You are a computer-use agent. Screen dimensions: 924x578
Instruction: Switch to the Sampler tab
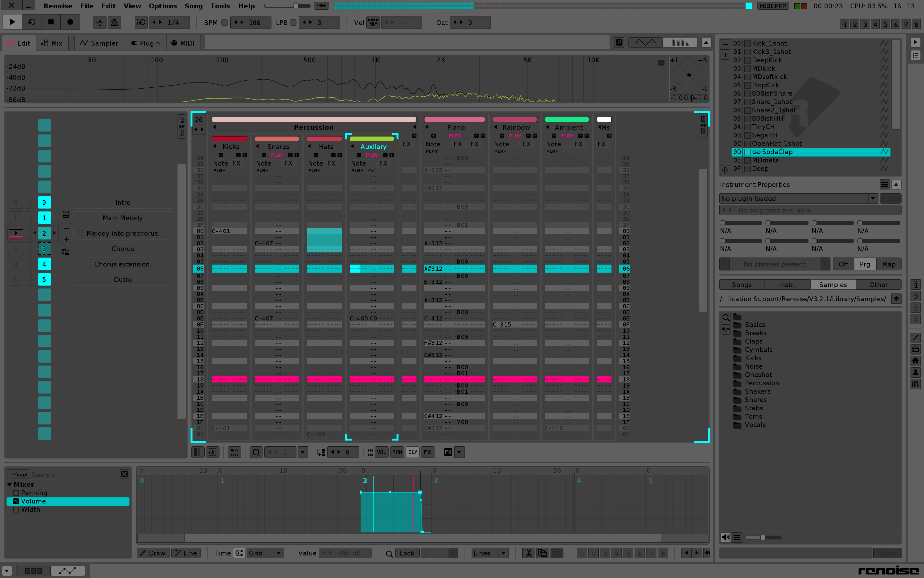99,43
